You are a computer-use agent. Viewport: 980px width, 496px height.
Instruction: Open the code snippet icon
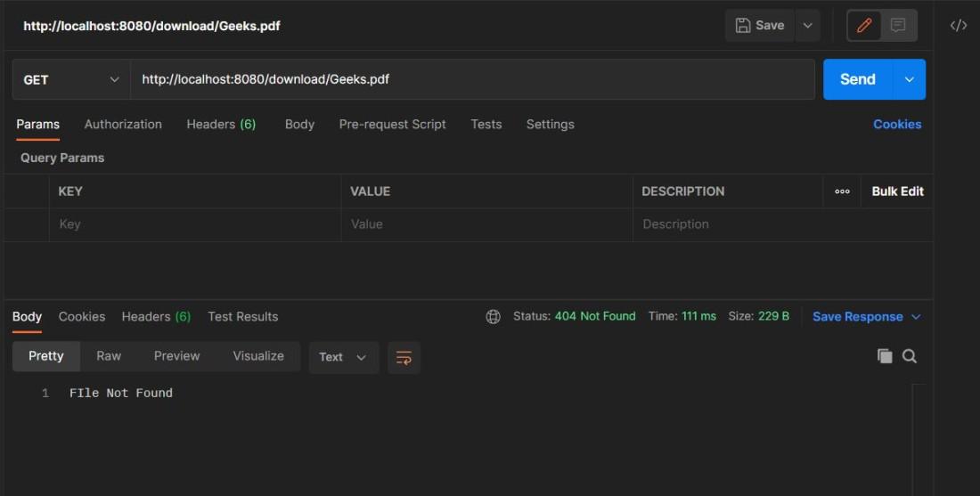(x=958, y=26)
